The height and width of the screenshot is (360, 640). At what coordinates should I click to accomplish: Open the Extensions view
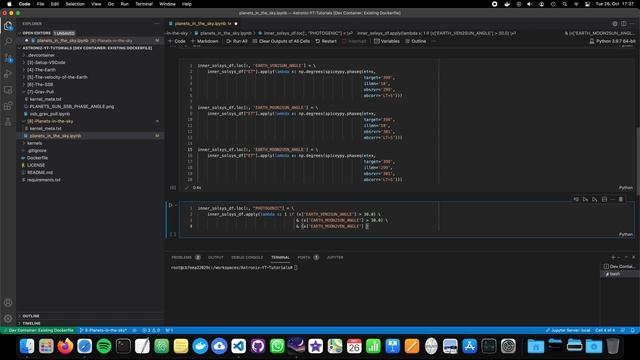[8, 106]
